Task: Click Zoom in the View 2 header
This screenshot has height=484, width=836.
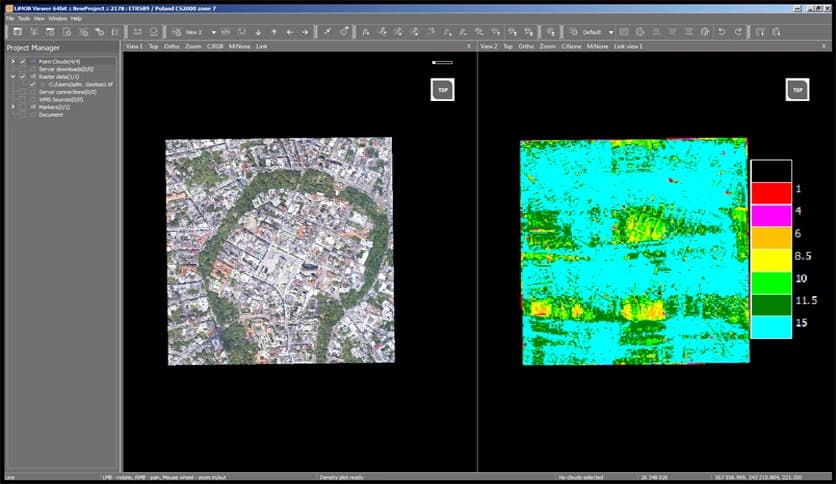Action: (547, 46)
